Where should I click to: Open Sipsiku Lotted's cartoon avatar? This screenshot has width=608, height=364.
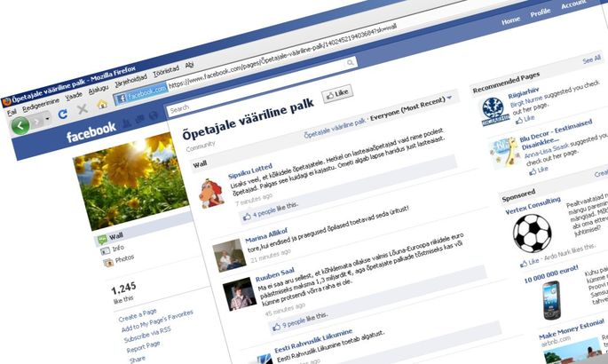click(x=211, y=194)
